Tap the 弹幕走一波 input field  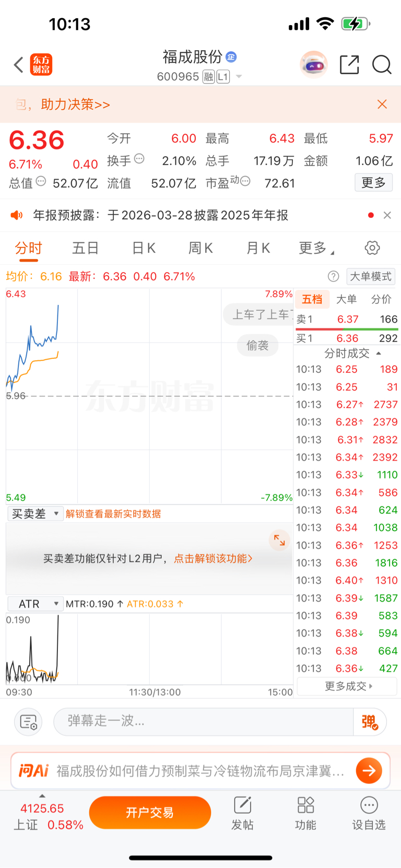coord(204,722)
